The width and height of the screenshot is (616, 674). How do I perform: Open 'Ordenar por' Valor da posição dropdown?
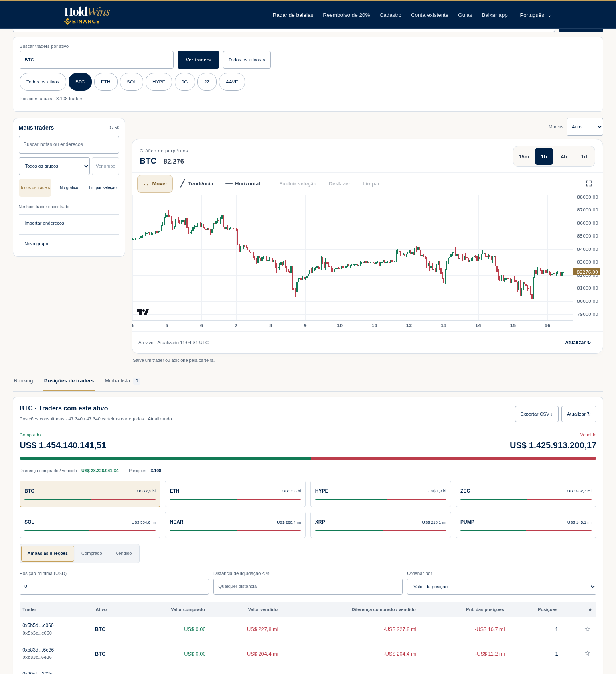(x=502, y=587)
